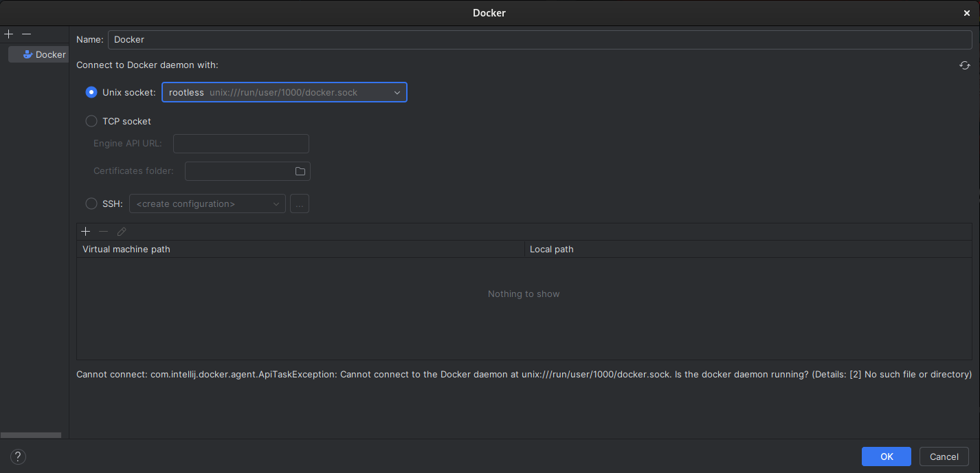Remove the selected path mapping

click(x=103, y=231)
